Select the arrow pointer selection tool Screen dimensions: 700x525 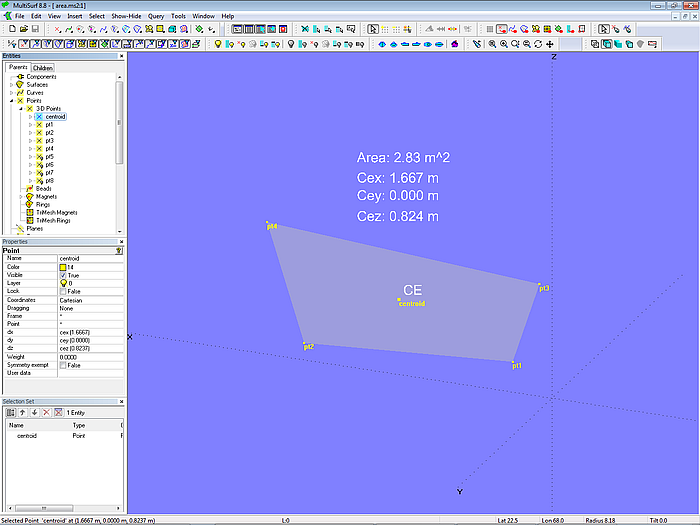click(373, 30)
